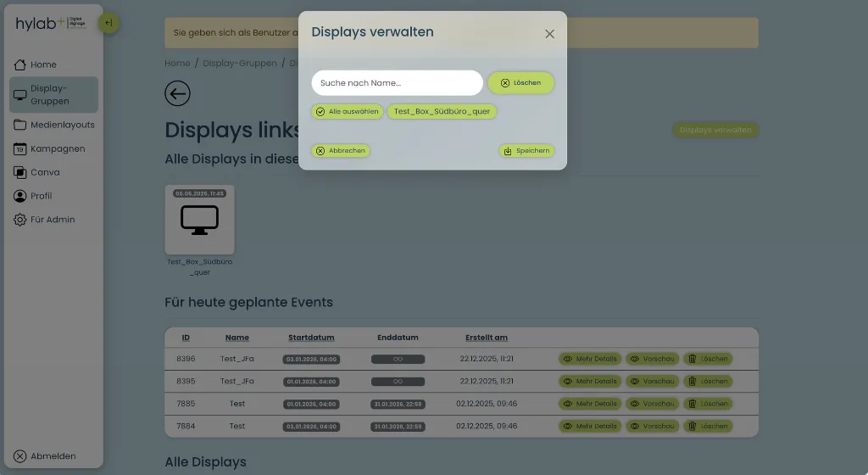The width and height of the screenshot is (868, 475).
Task: Sort events table by Startdatum
Action: coord(311,338)
